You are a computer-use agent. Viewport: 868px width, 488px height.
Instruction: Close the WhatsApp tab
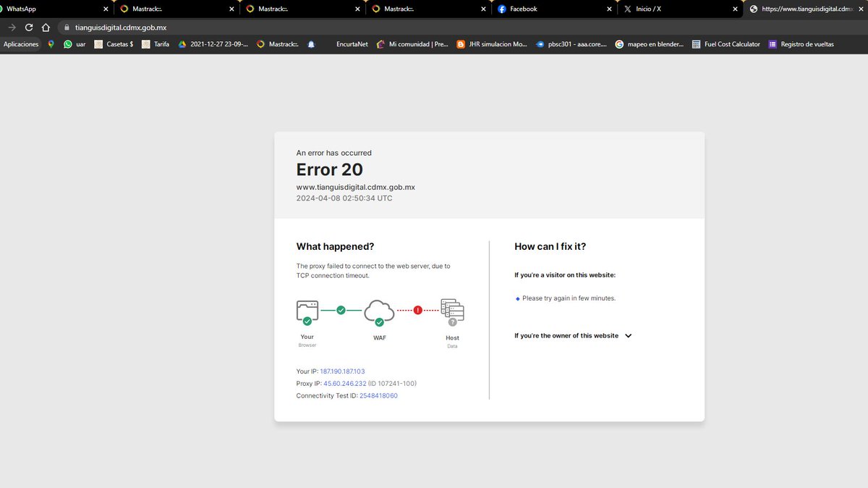(x=106, y=9)
